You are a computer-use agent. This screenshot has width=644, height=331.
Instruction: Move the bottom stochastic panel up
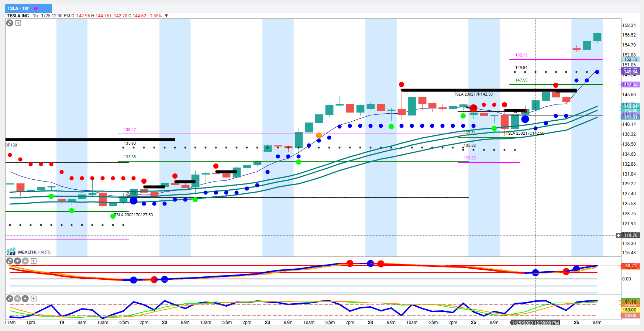coord(25,299)
